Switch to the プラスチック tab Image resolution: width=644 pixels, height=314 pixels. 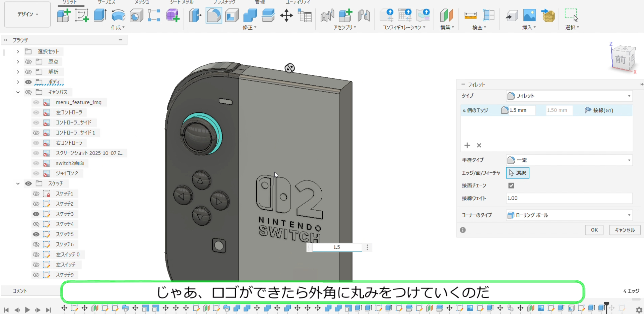tap(224, 2)
